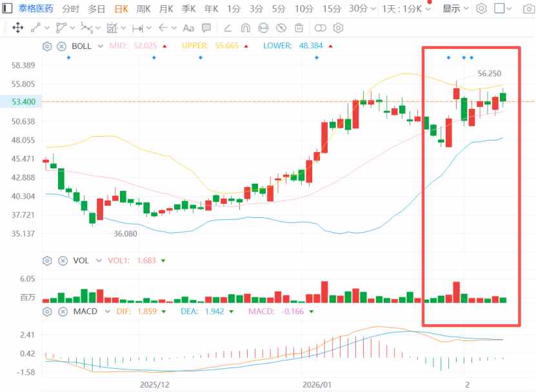
Task: Remove the MACD indicator
Action: pyautogui.click(x=63, y=311)
